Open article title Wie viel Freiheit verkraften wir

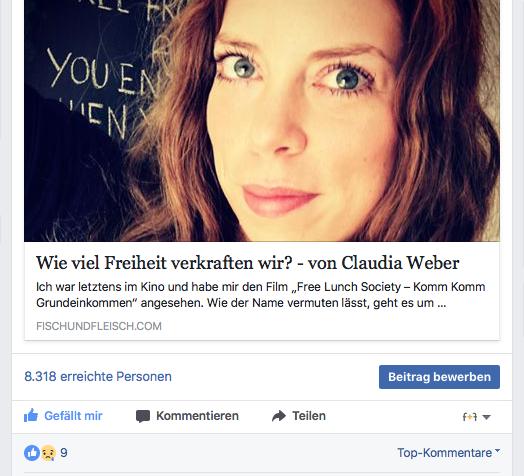(248, 263)
